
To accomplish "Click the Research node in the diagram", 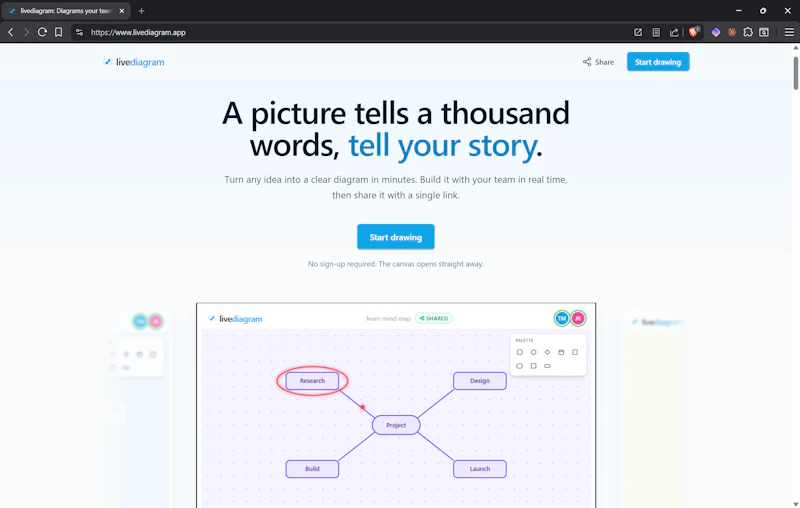I will [312, 381].
